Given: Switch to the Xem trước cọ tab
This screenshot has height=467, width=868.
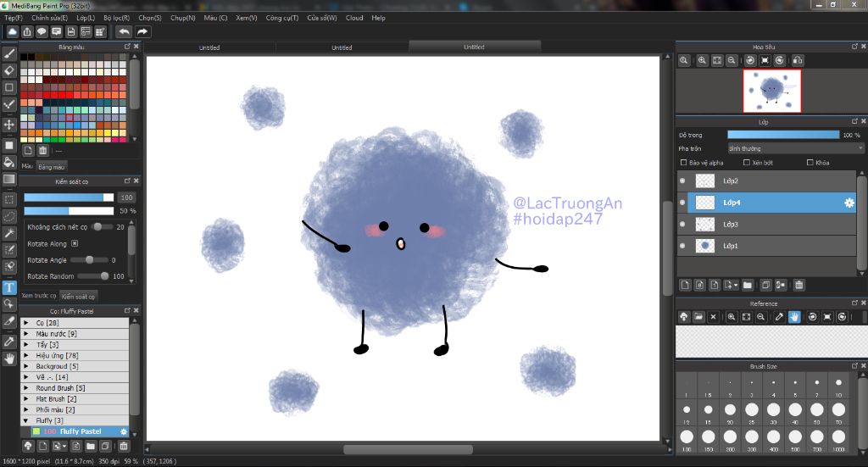Looking at the screenshot, I should [x=39, y=296].
